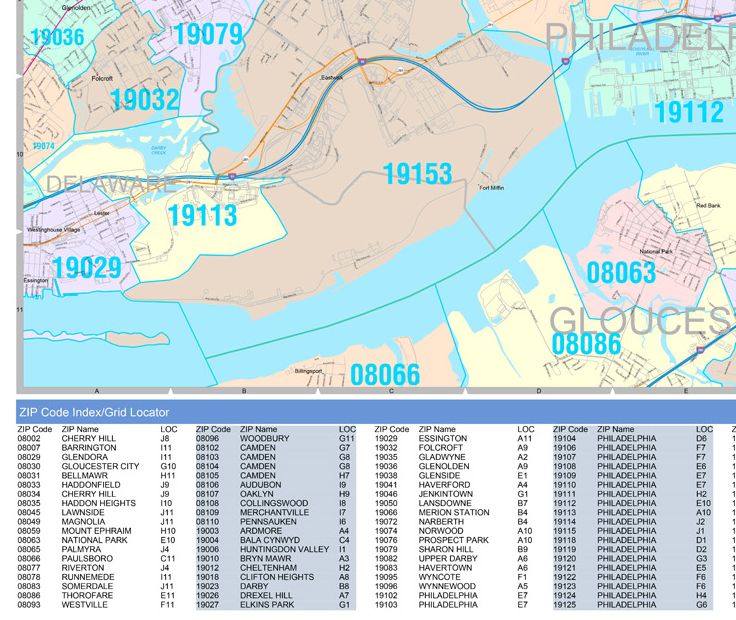Viewport: 736px width, 620px height.
Task: Click the 19032 ZIP label near Folcroft
Action: point(145,99)
